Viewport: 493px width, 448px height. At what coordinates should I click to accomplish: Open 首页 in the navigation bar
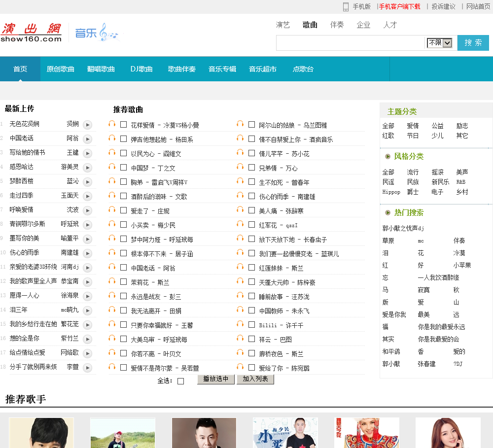pos(20,69)
